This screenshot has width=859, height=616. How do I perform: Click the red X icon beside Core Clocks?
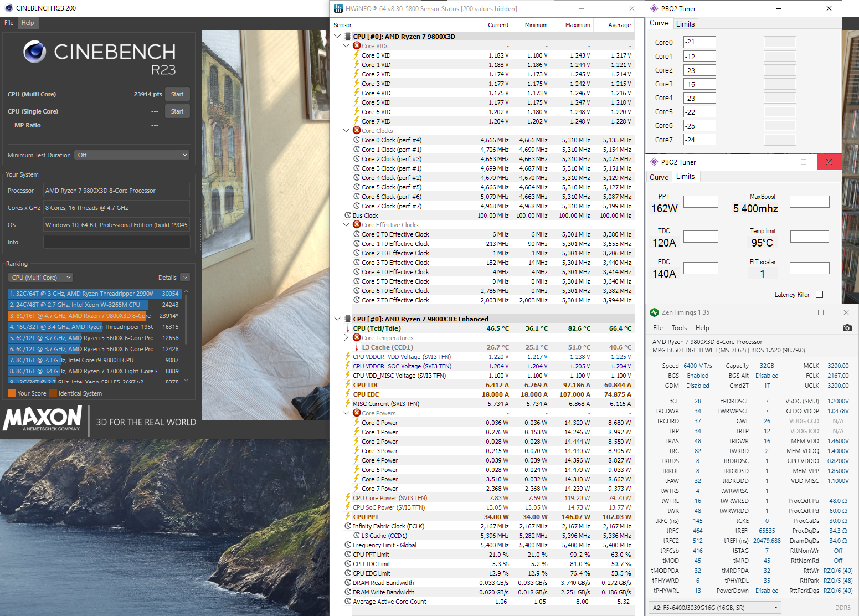coord(357,131)
